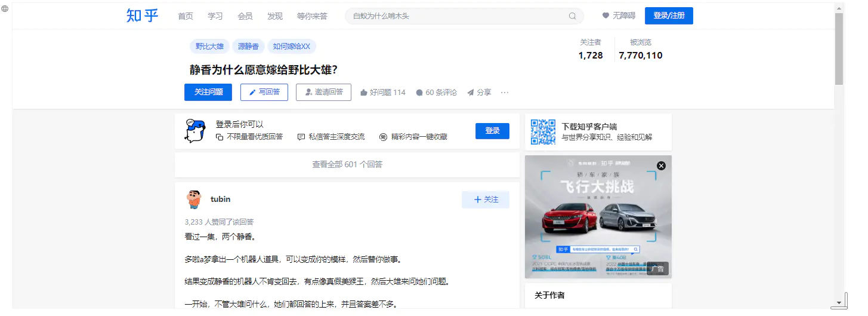
Task: Click the 关注问题 button
Action: point(208,92)
